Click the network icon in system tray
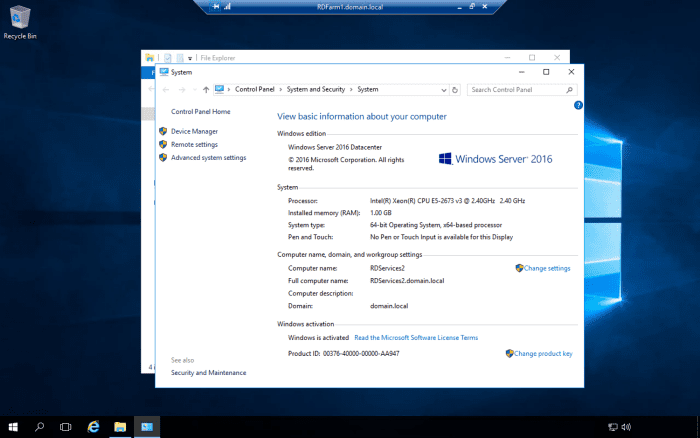The width and height of the screenshot is (700, 438). [x=612, y=427]
